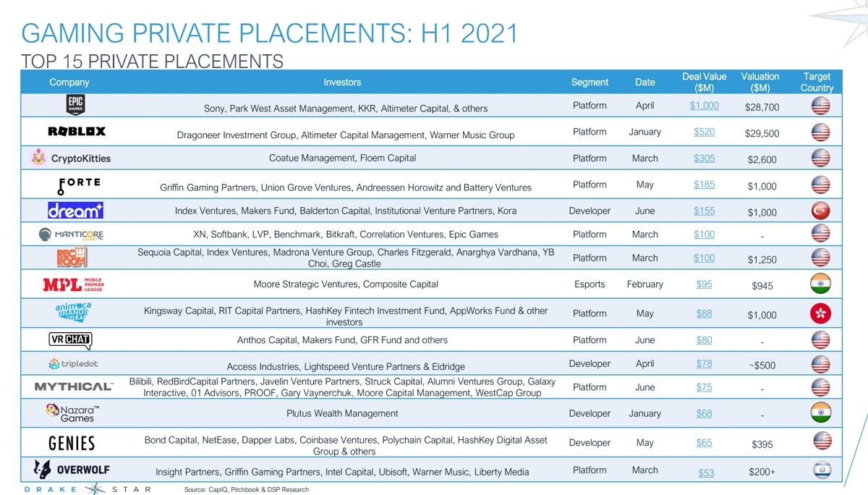The width and height of the screenshot is (868, 495).
Task: Click the Genies logo
Action: 72,443
